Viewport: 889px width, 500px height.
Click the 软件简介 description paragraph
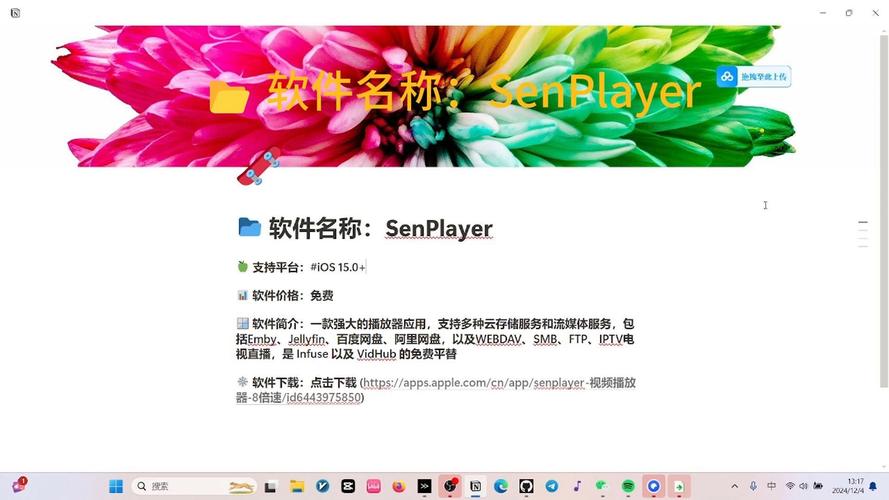pyautogui.click(x=435, y=339)
